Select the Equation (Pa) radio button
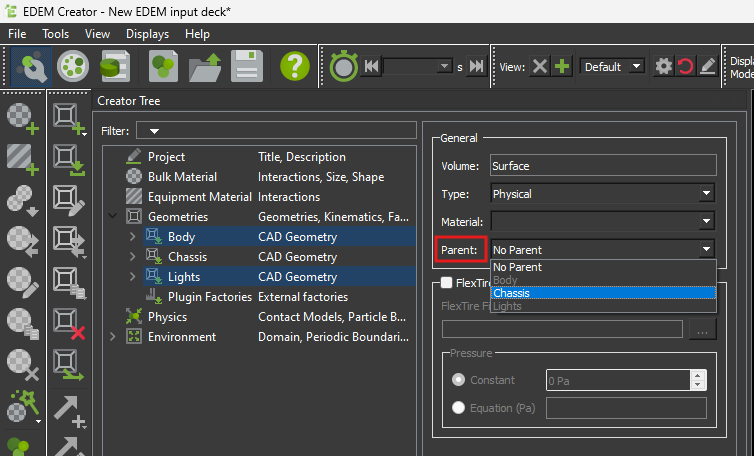 [x=458, y=408]
